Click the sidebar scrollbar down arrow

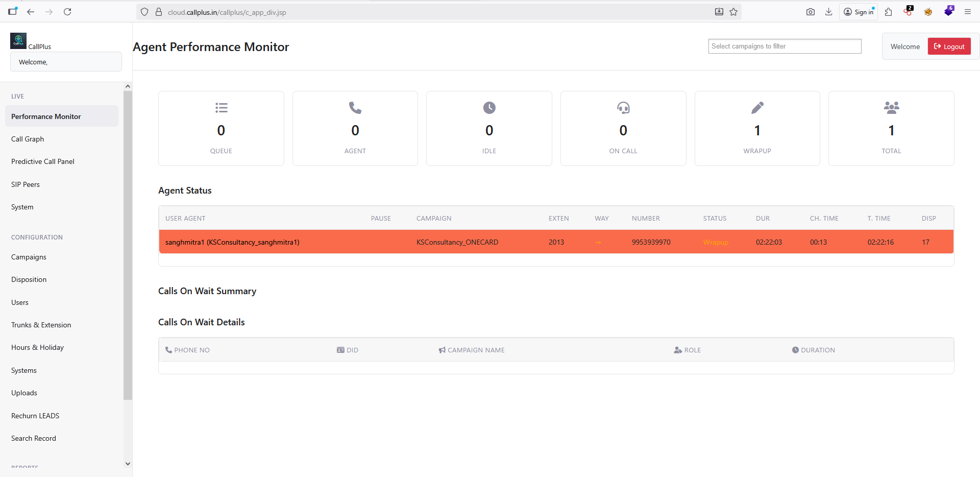128,464
